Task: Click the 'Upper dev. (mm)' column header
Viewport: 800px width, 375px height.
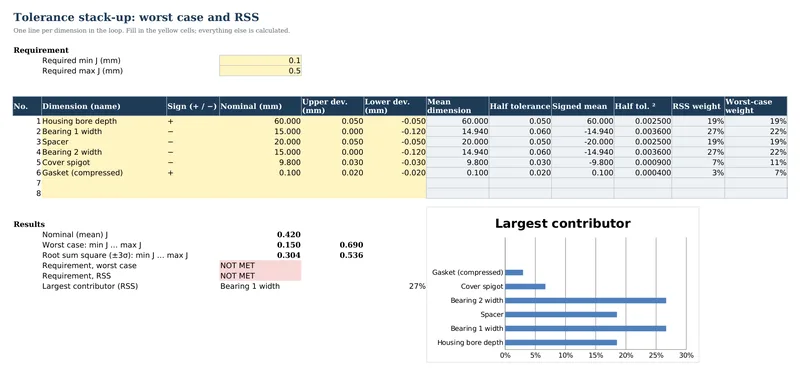Action: pyautogui.click(x=332, y=106)
